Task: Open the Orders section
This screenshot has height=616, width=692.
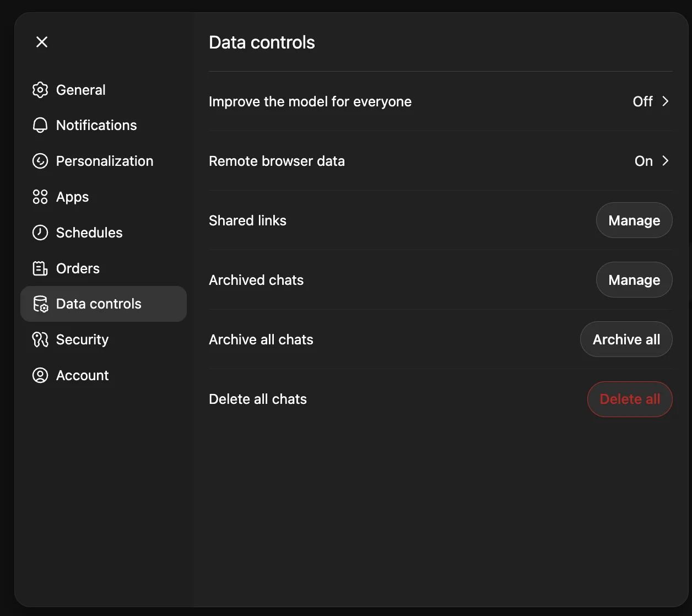Action: [104, 268]
